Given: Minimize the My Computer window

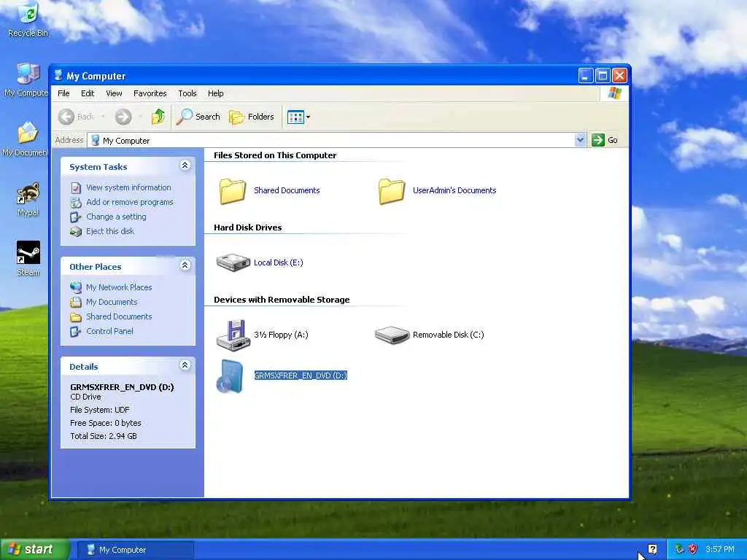Looking at the screenshot, I should [x=586, y=75].
